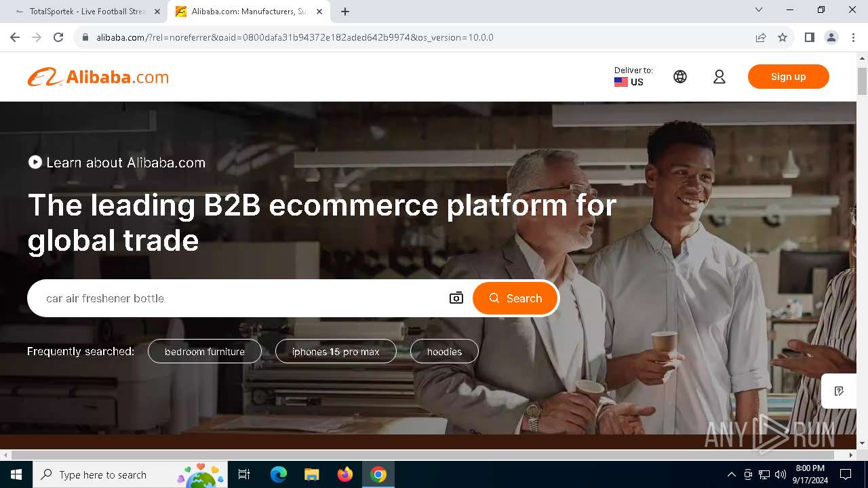868x488 pixels.
Task: Go forward to the next page
Action: pos(37,37)
